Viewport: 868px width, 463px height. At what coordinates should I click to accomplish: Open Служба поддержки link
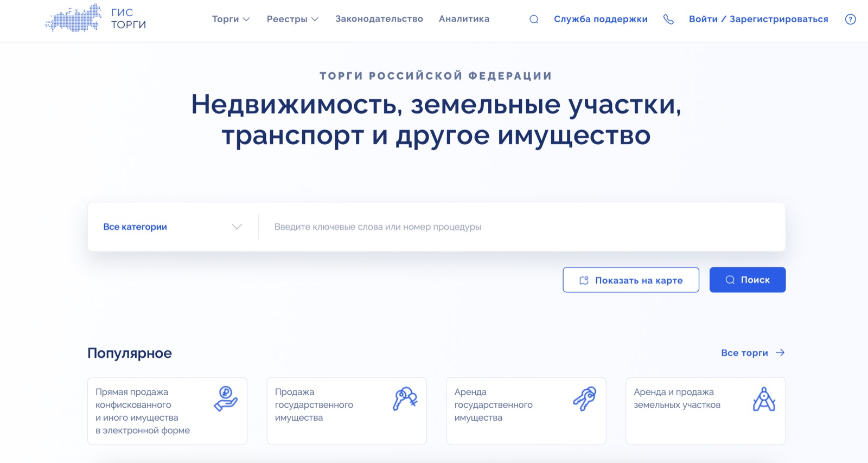click(601, 19)
